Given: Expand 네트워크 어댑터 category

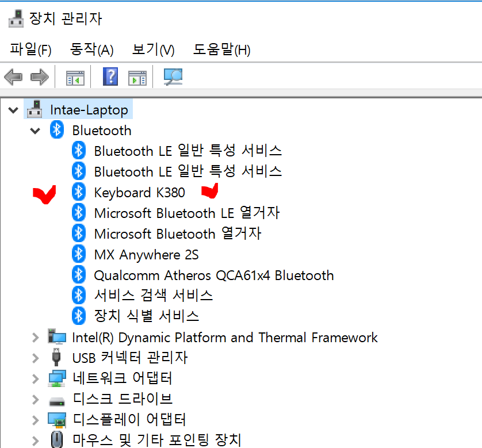Looking at the screenshot, I should tap(36, 379).
